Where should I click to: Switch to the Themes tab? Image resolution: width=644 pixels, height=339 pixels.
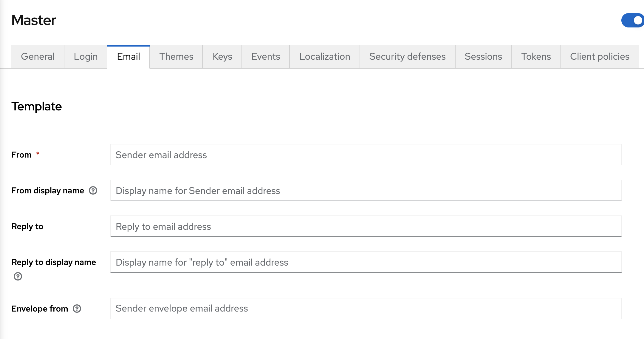(176, 56)
